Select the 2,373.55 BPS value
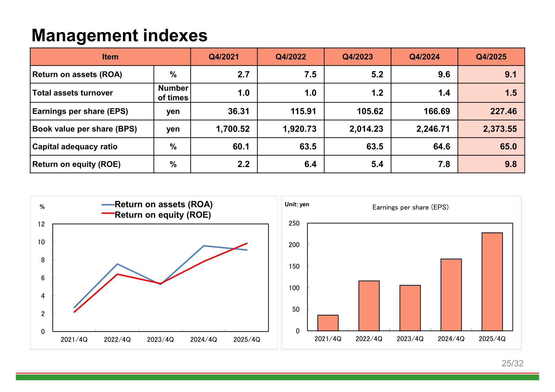The width and height of the screenshot is (555, 392). 500,129
